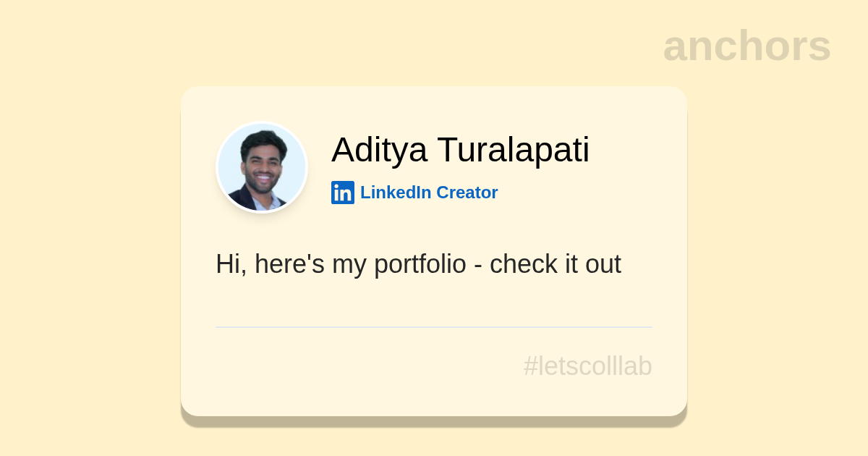Click the word "out" ending the description
This screenshot has width=868, height=456.
[603, 264]
